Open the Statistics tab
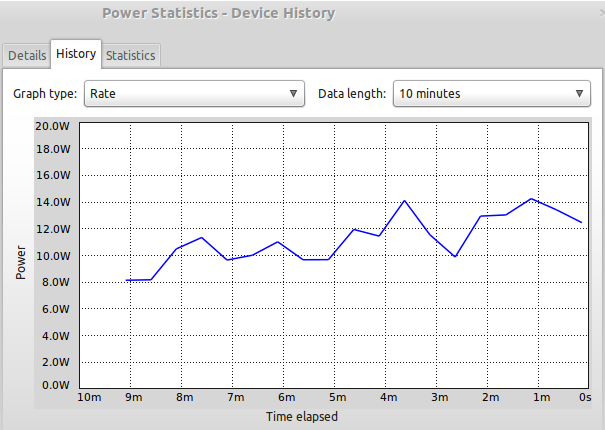This screenshot has width=605, height=430. pos(131,55)
